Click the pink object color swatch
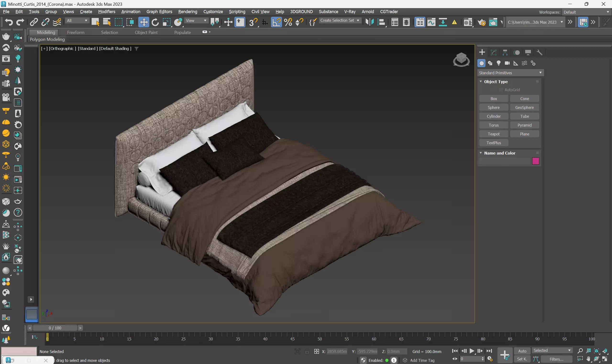 [536, 161]
